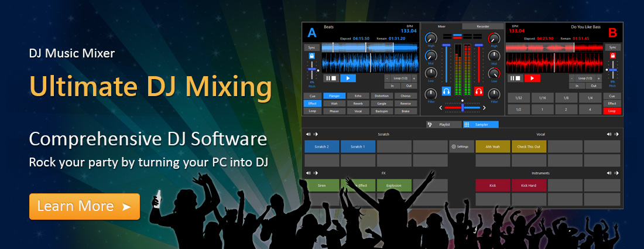Select the Sampler tab
644x249 pixels.
coord(481,124)
